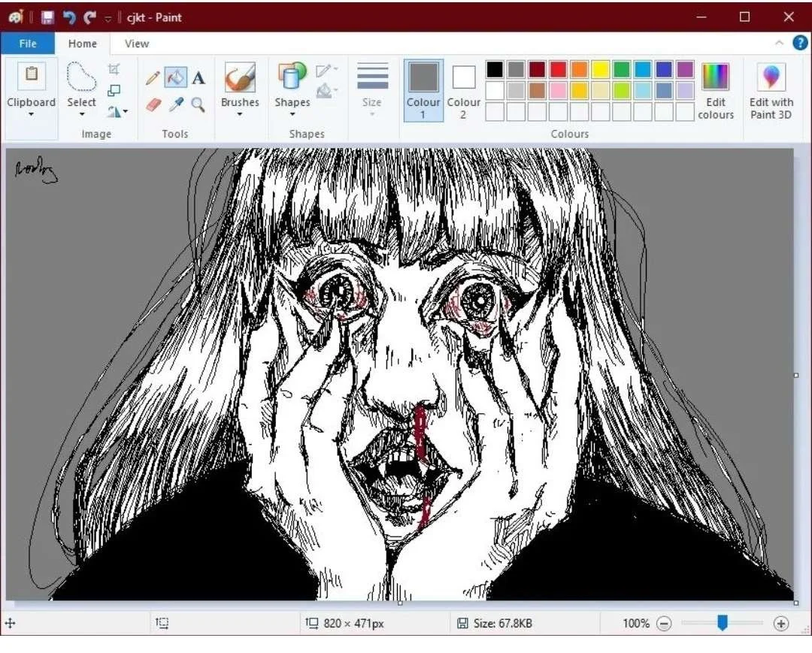Open Customize Quick Access Toolbar dropdown
This screenshot has height=653, width=812.
(x=108, y=19)
